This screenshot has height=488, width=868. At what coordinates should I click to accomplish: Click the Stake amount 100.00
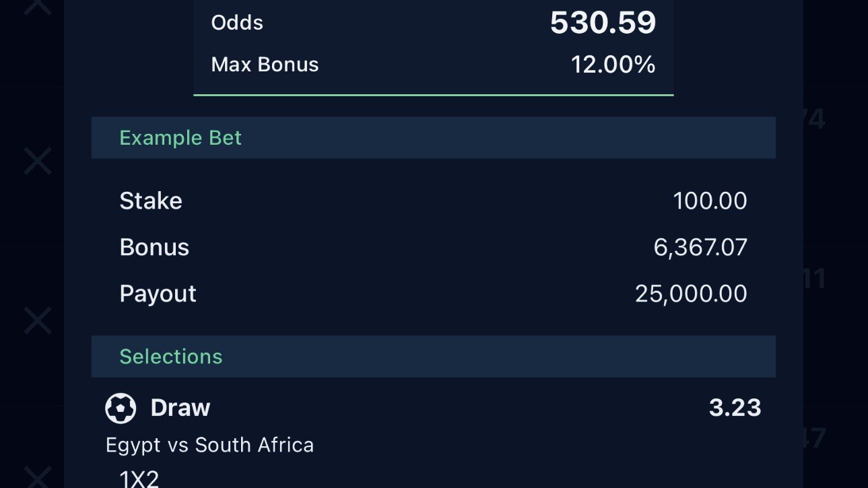pyautogui.click(x=710, y=201)
